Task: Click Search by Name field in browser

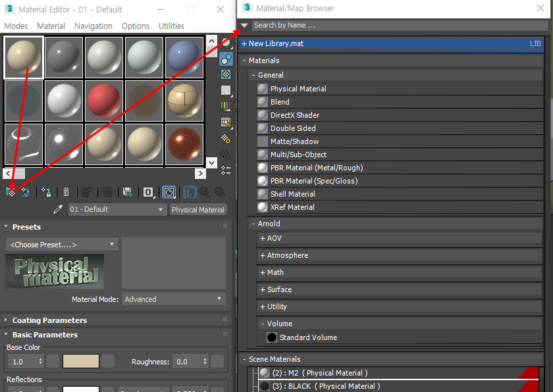Action: (x=400, y=26)
